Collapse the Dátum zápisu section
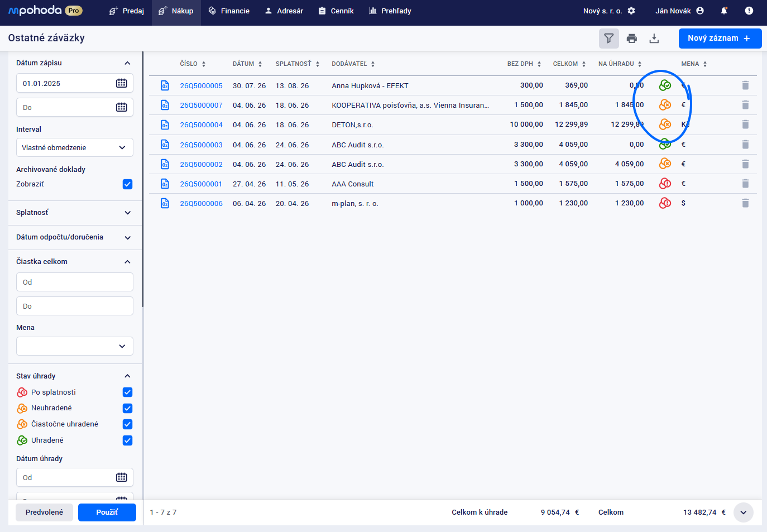The width and height of the screenshot is (767, 532). pos(127,63)
